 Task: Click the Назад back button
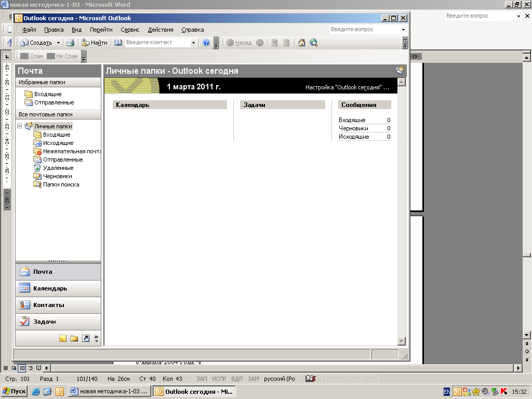click(x=239, y=43)
